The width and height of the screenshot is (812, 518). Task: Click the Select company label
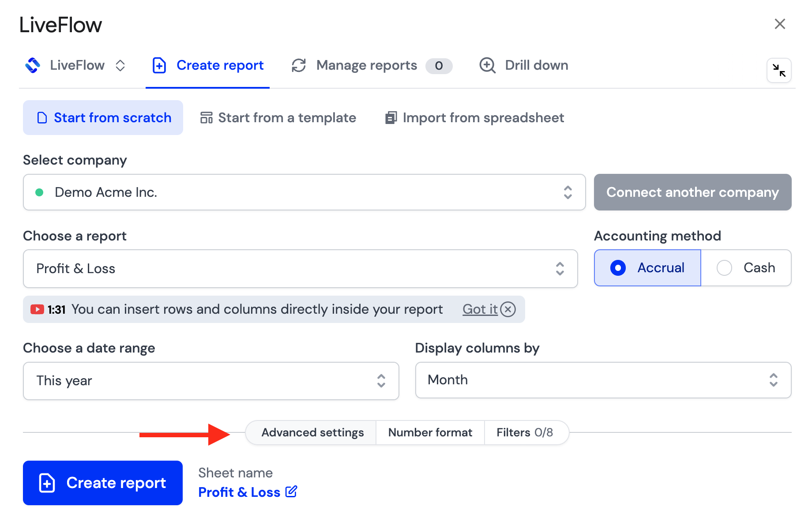click(75, 160)
